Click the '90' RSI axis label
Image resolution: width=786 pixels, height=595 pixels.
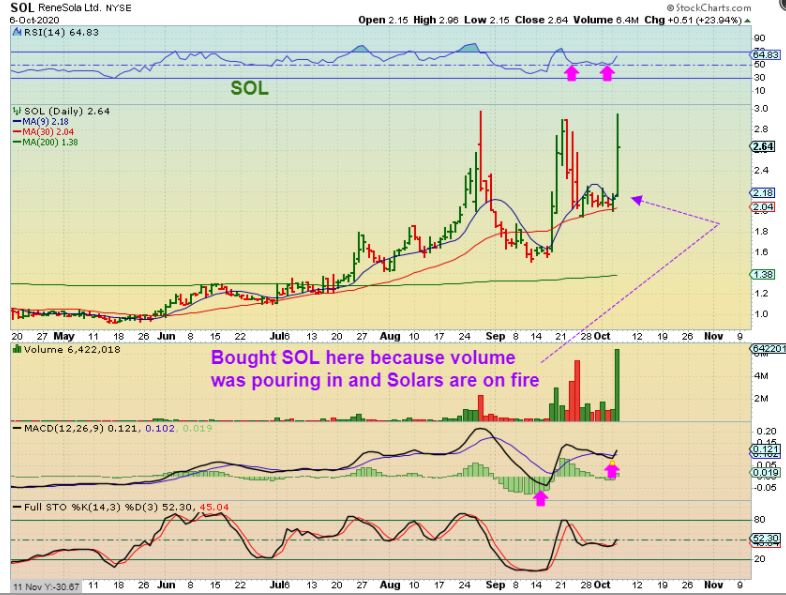pos(759,38)
